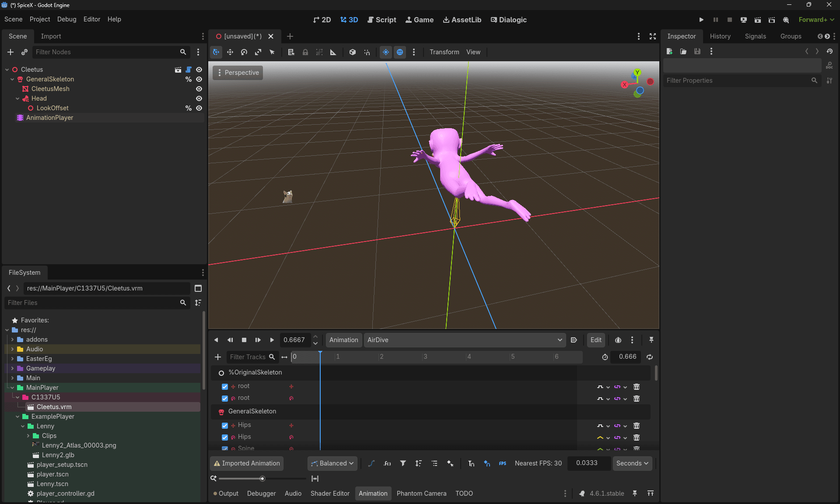Toggle animation loop icon beside length field
This screenshot has height=504, width=840.
coord(650,357)
